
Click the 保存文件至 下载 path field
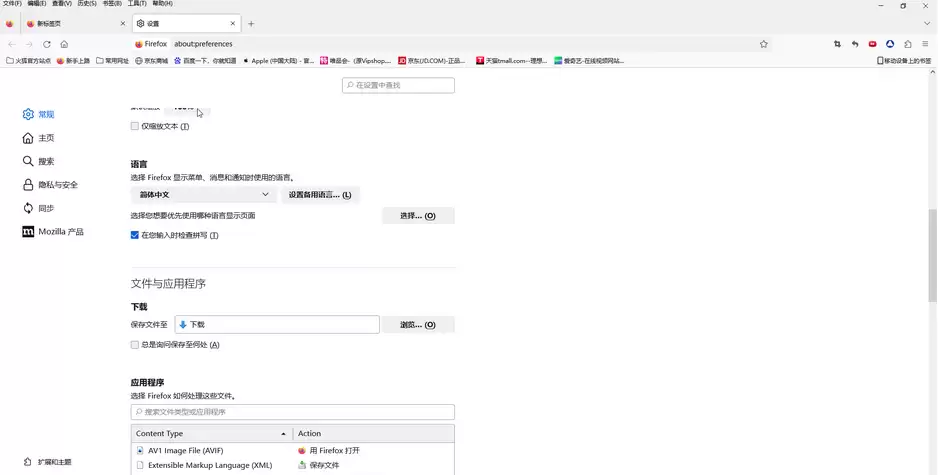[277, 325]
